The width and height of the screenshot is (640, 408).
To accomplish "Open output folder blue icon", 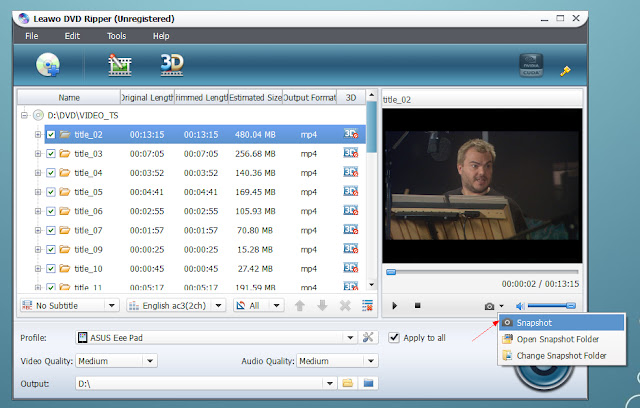I will pos(369,383).
